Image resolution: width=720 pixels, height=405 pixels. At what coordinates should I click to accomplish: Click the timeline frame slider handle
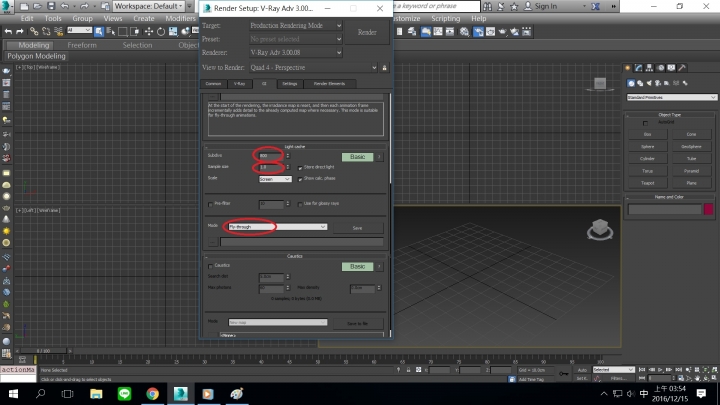(44, 351)
